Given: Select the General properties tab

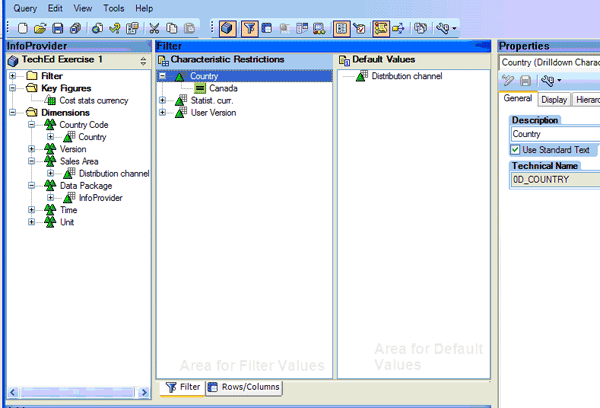Looking at the screenshot, I should pyautogui.click(x=518, y=98).
